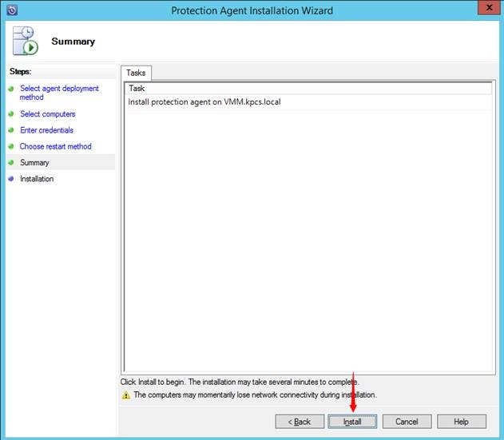The image size is (504, 440).
Task: Cancel the Protection Agent wizard
Action: pyautogui.click(x=407, y=421)
